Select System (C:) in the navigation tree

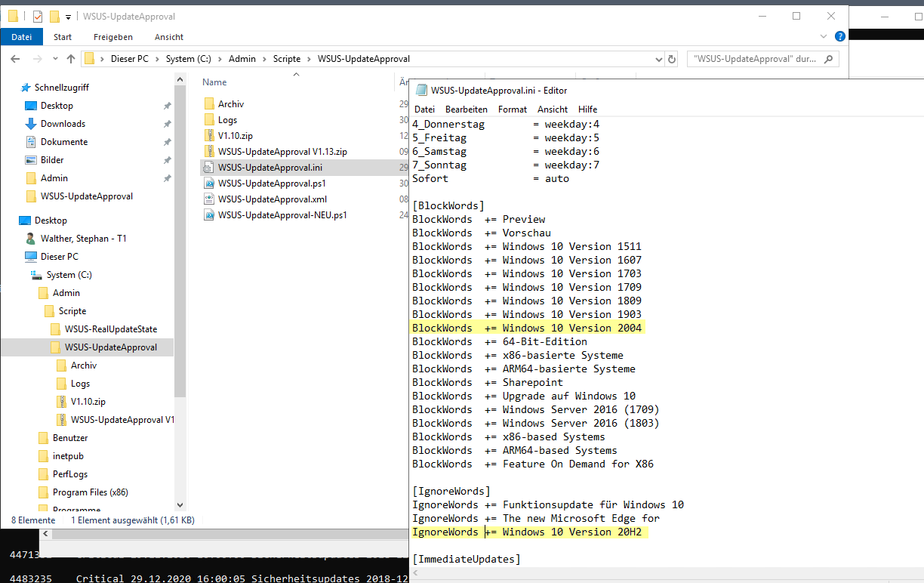tap(71, 275)
